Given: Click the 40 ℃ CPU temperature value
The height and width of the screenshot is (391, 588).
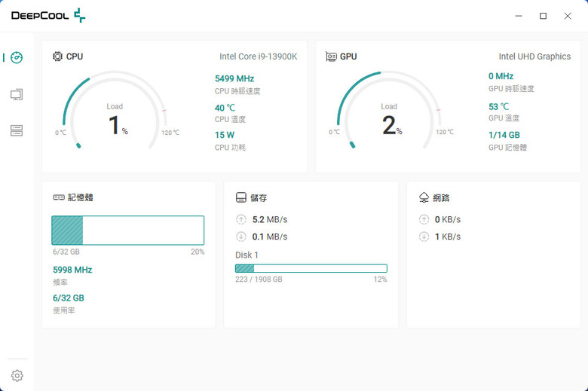Looking at the screenshot, I should 225,108.
